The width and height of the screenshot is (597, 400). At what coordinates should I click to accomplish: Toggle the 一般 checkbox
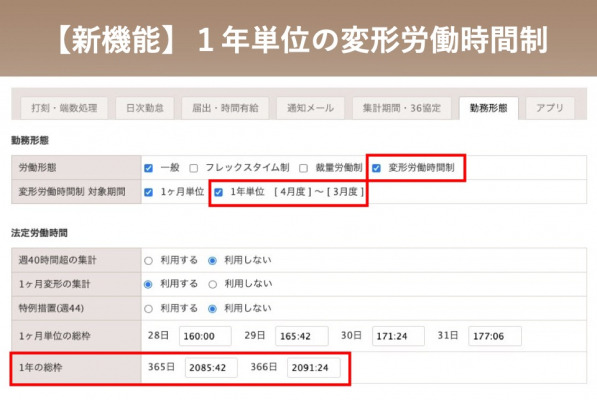(x=148, y=168)
